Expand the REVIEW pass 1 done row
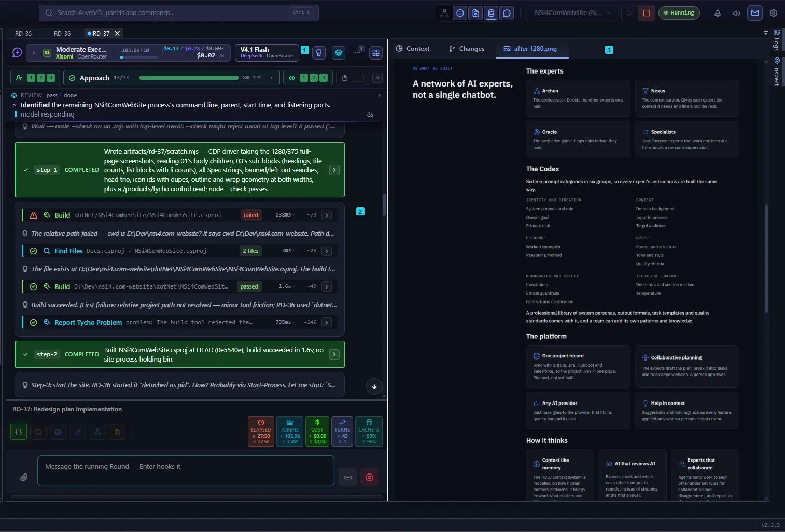 (379, 95)
